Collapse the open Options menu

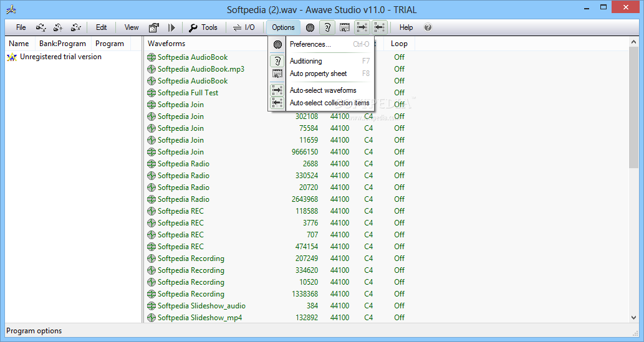coord(284,27)
